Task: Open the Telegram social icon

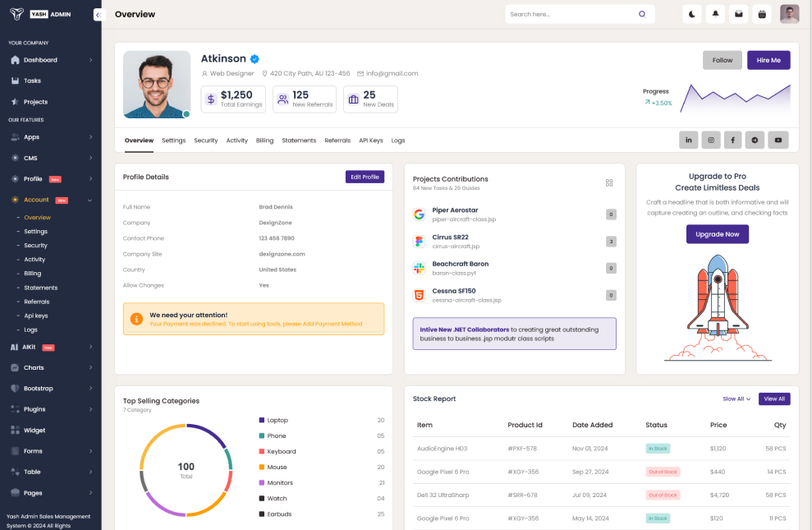Action: [755, 140]
